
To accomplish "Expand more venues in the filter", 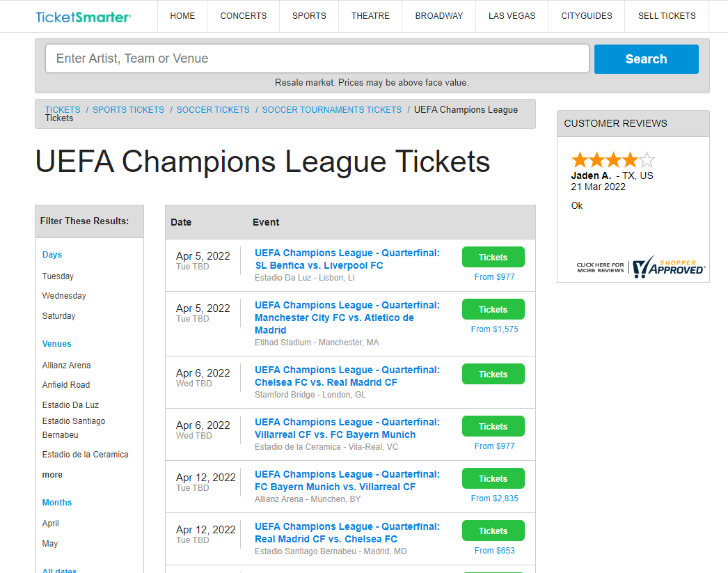I will click(x=52, y=475).
